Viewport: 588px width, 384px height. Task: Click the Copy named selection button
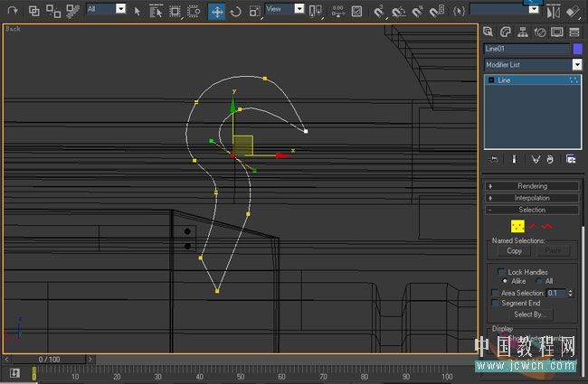514,251
